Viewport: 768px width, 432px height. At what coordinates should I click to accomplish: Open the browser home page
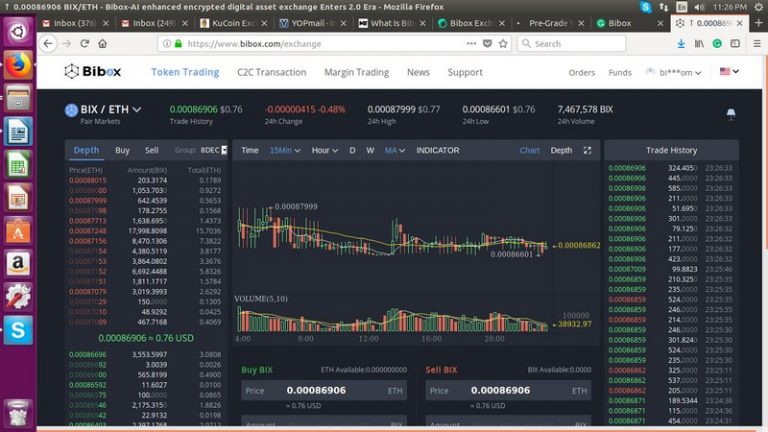pyautogui.click(x=102, y=44)
